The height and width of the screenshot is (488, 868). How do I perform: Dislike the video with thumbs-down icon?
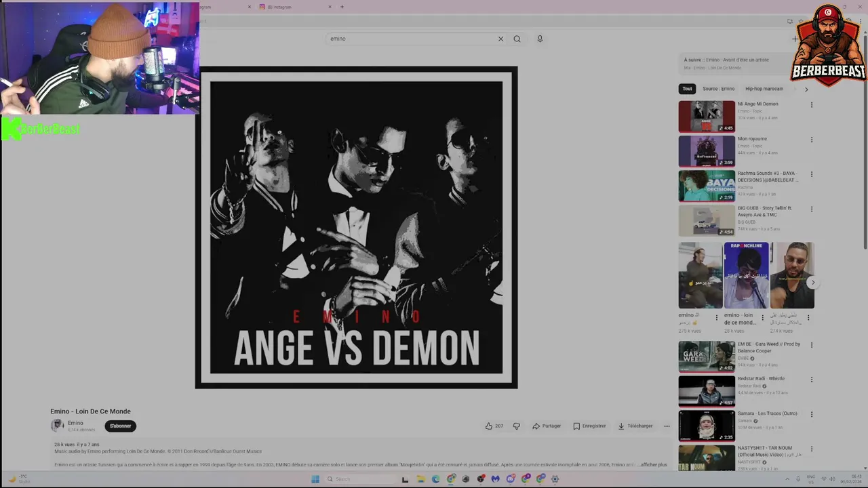(517, 426)
